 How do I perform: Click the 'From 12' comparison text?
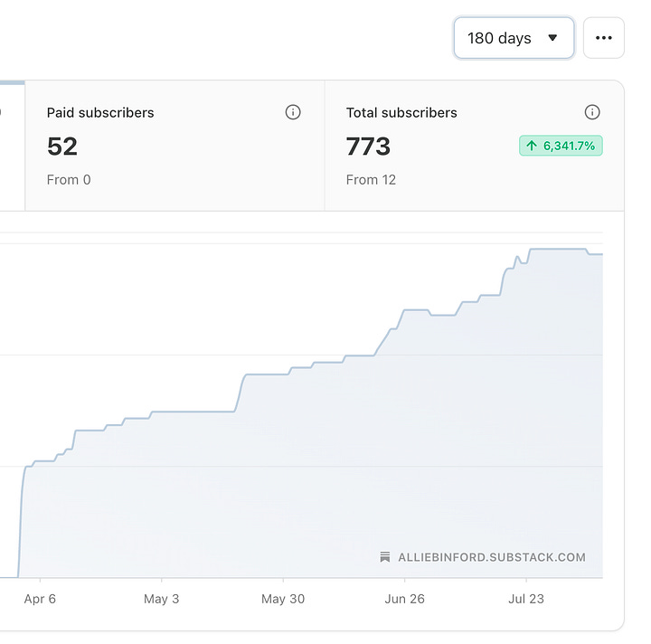click(x=371, y=180)
